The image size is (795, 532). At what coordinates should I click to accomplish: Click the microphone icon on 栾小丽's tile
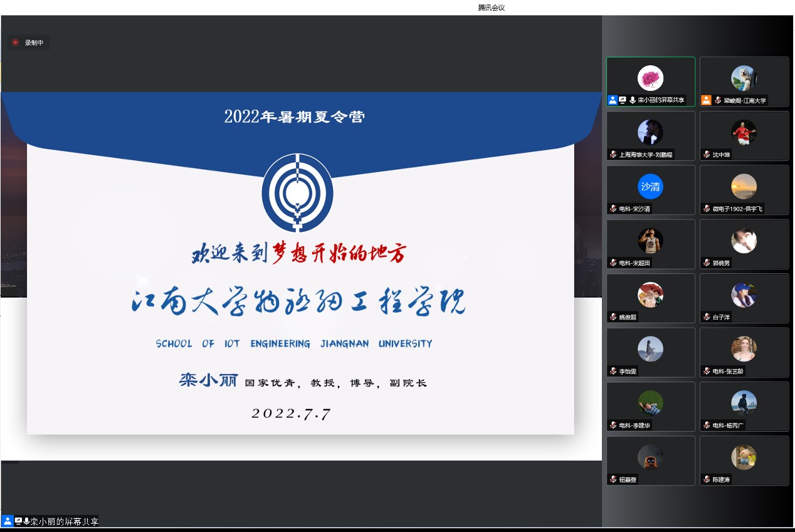[632, 100]
